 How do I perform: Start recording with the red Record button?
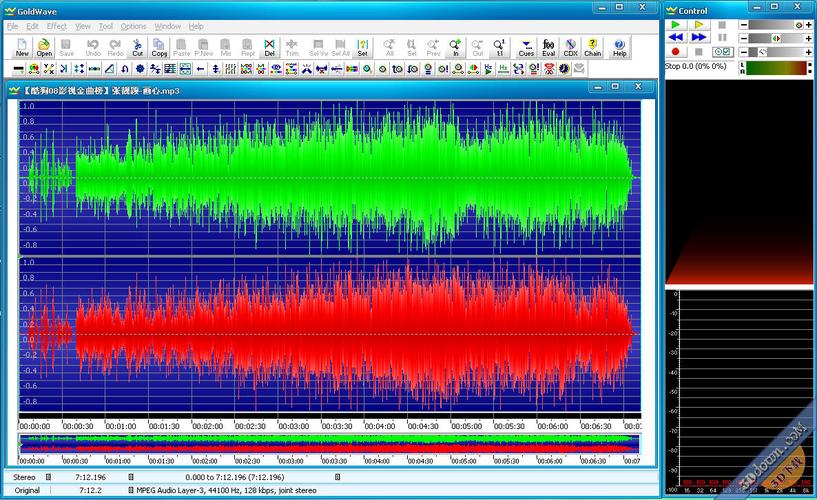pyautogui.click(x=676, y=51)
